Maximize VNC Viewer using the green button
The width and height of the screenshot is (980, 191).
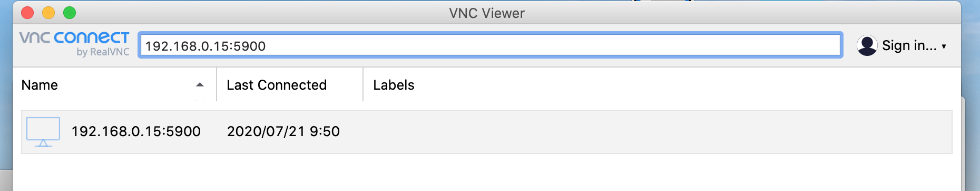pos(70,12)
